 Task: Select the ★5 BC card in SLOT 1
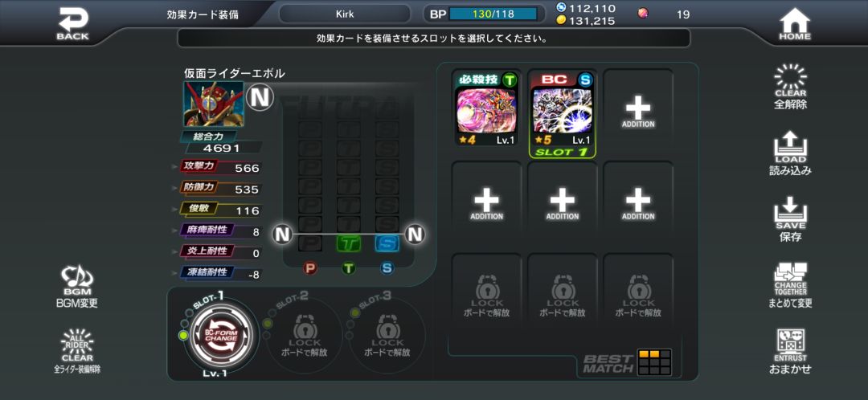coord(563,114)
